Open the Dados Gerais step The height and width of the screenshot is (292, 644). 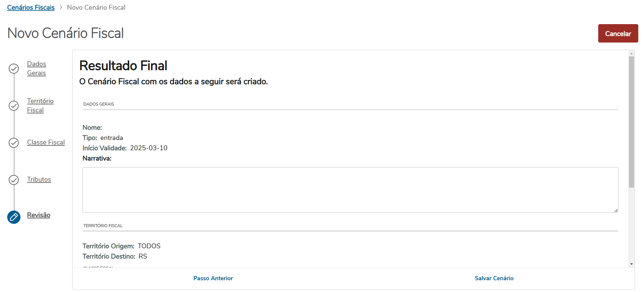click(x=36, y=68)
